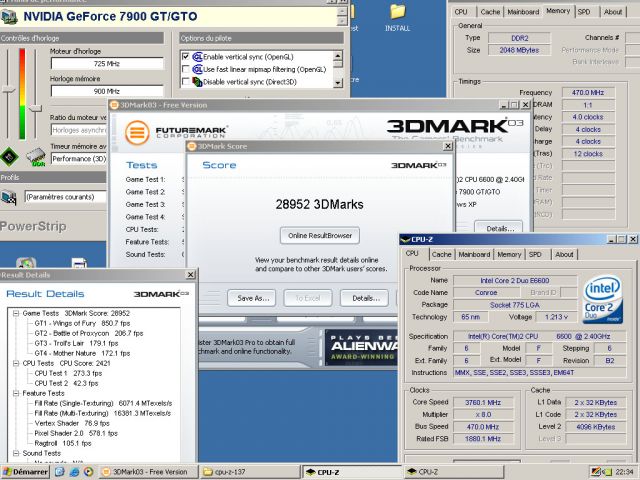Click the GPU chip icon in PowerStrip

coord(9,156)
